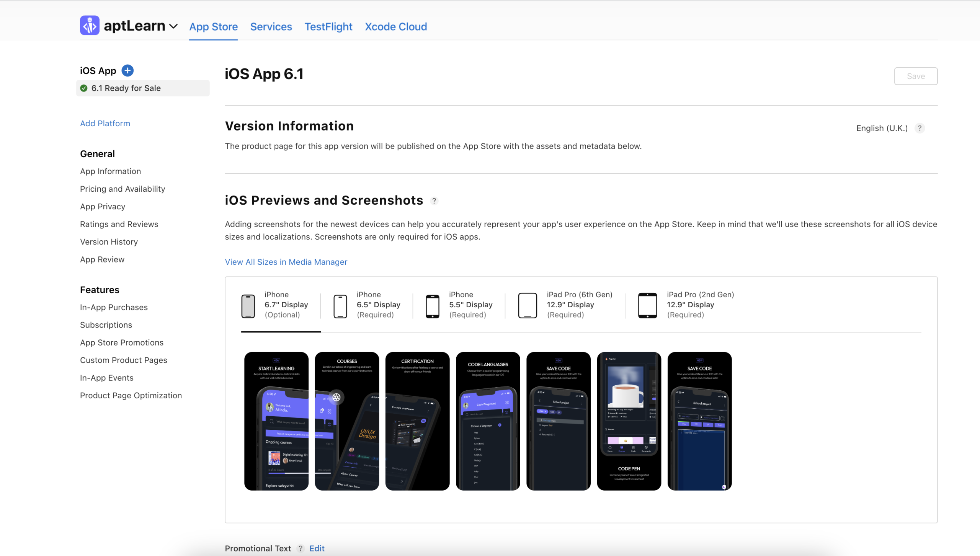Click the Edit link next to Promotional Text
980x556 pixels.
click(317, 548)
